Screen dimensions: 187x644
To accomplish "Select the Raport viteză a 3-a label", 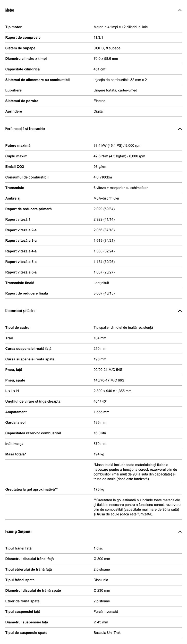I will point(21,241).
